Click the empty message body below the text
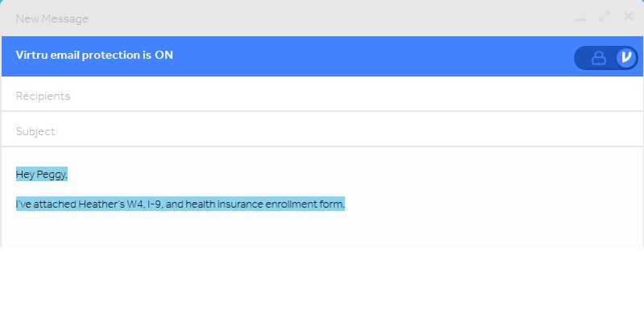The height and width of the screenshot is (322, 644). click(x=322, y=230)
